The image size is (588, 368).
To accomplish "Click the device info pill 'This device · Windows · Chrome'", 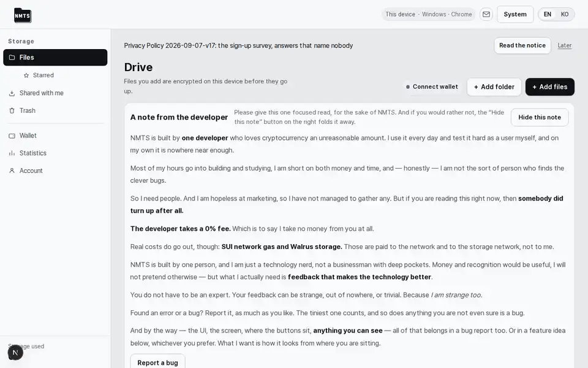I will [x=428, y=14].
